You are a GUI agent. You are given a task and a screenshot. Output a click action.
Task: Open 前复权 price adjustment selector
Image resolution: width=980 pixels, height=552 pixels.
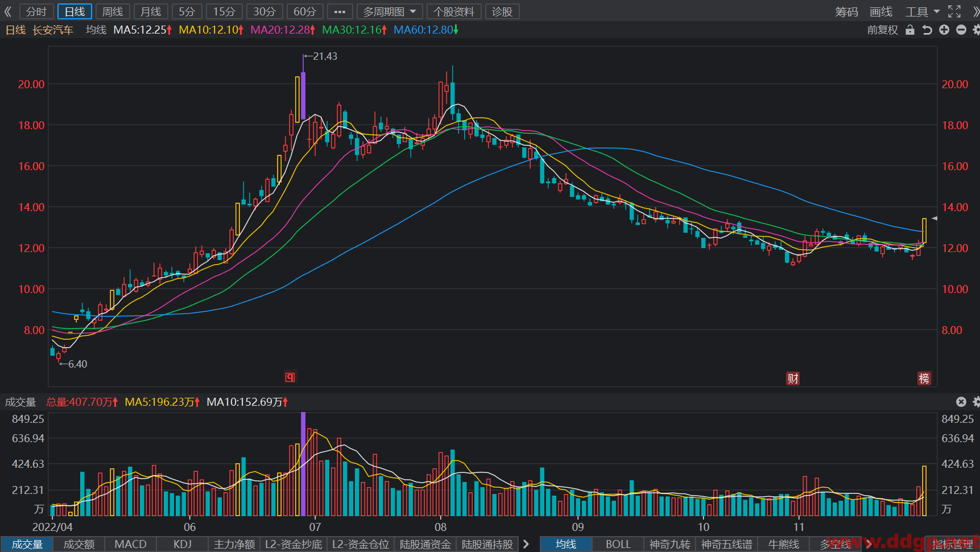tap(882, 30)
